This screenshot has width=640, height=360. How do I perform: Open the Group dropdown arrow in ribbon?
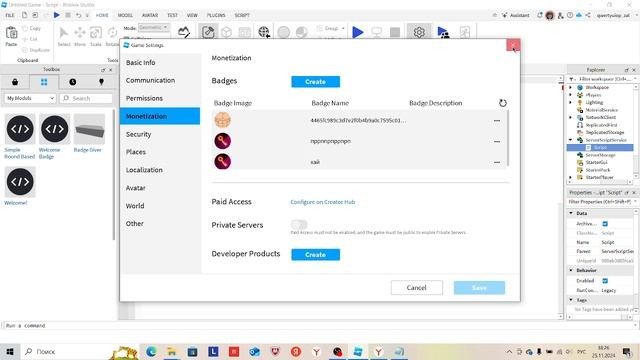tap(343, 28)
